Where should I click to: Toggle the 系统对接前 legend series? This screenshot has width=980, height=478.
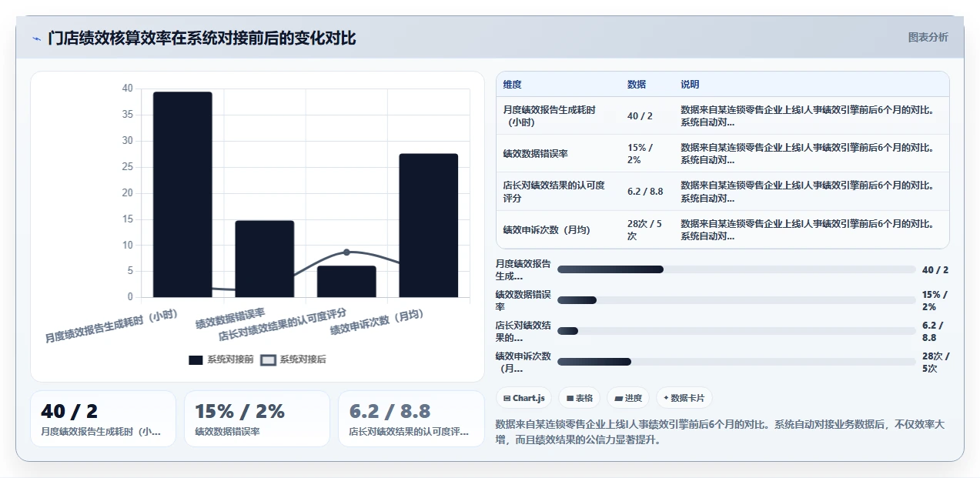[221, 359]
